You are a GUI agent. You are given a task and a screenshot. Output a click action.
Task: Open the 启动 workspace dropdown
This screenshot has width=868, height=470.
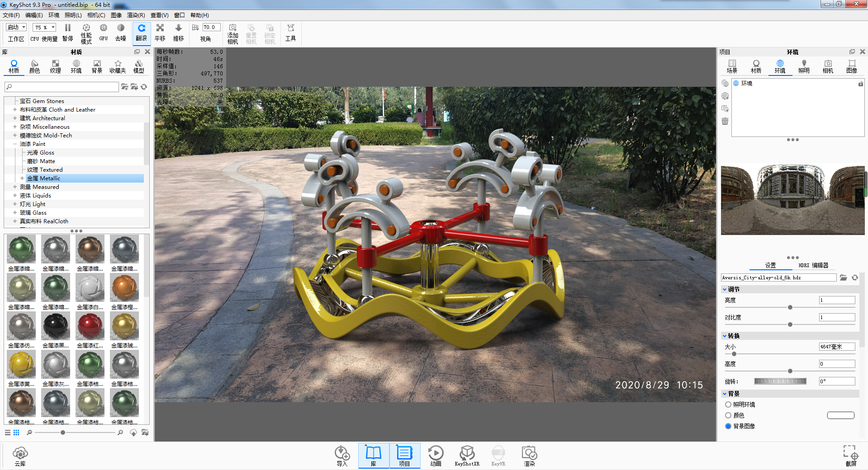click(17, 28)
